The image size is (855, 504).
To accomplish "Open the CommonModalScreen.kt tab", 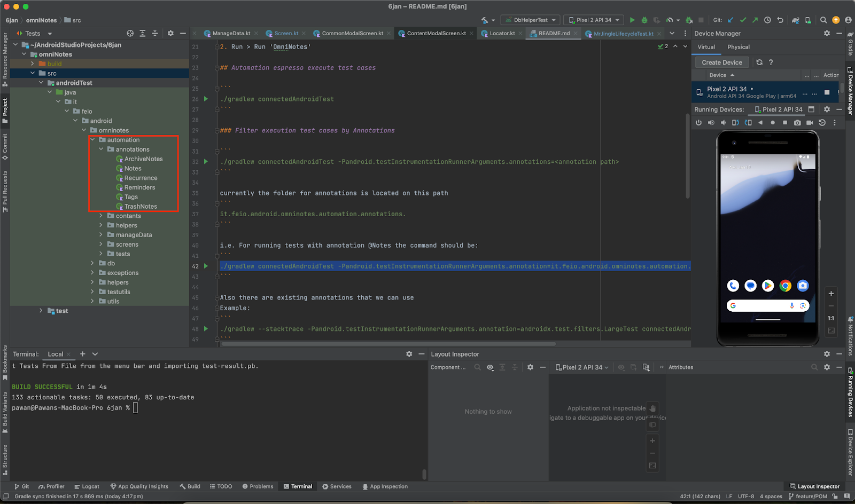I will point(352,33).
